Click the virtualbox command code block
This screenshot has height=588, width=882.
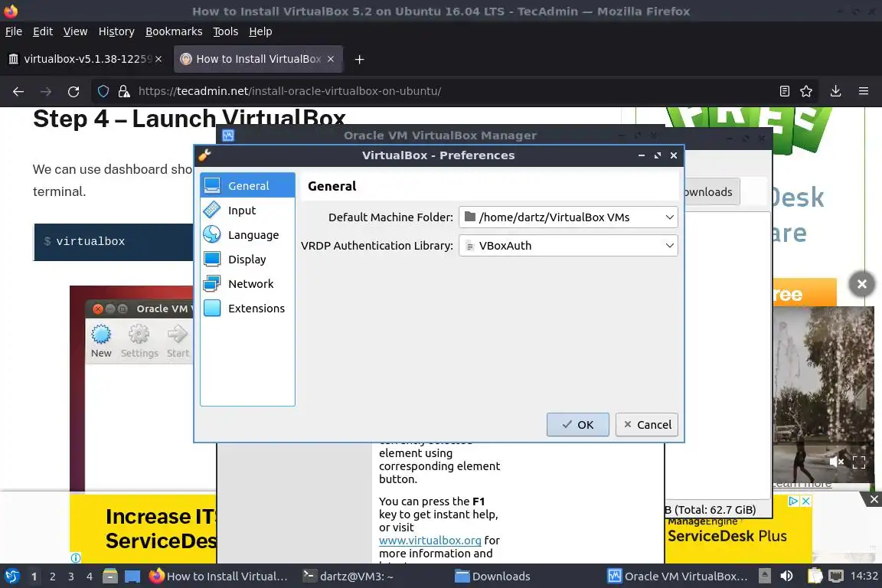click(x=113, y=242)
